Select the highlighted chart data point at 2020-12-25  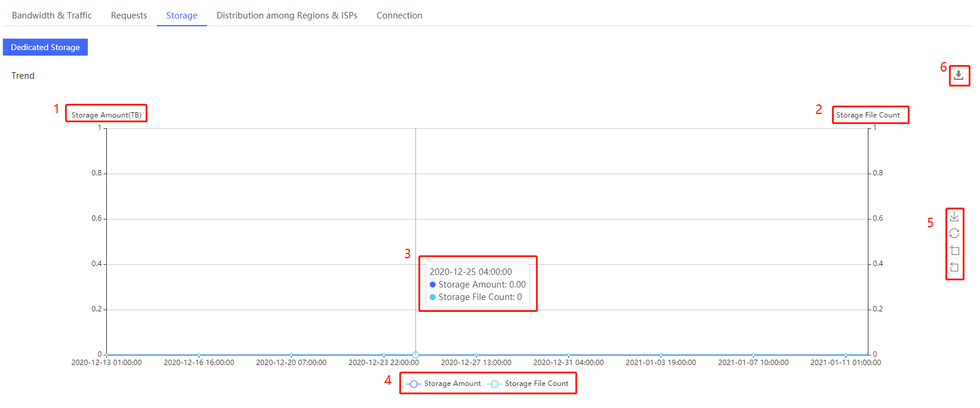click(415, 355)
